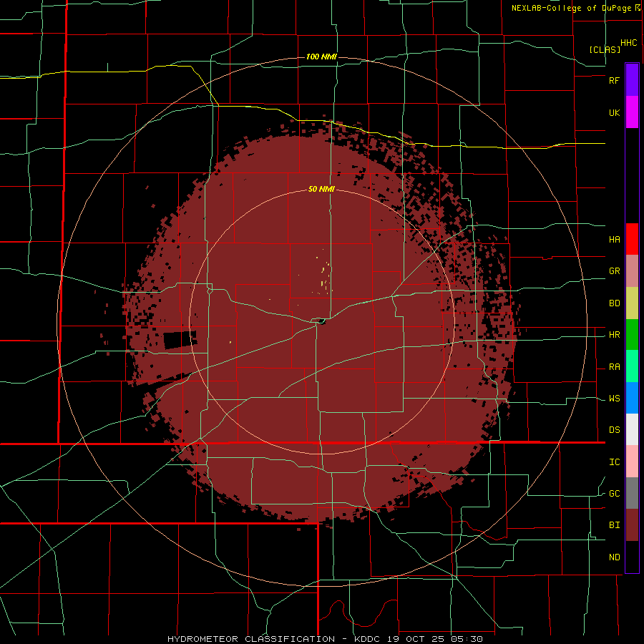
Task: Select the red HA hail color swatch
Action: (x=632, y=239)
